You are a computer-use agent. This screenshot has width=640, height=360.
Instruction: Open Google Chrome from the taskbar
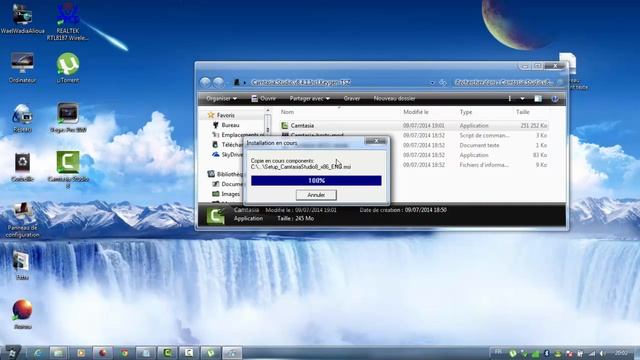point(124,353)
